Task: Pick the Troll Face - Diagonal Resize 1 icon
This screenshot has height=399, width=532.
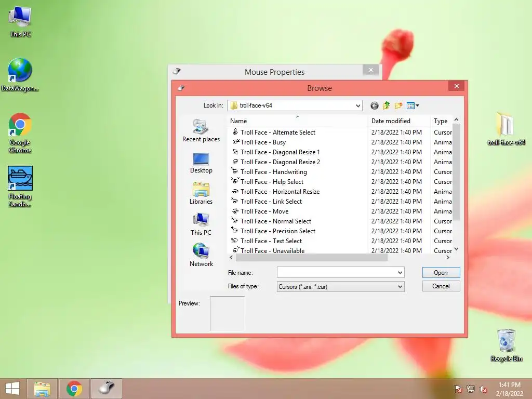Action: coord(235,152)
